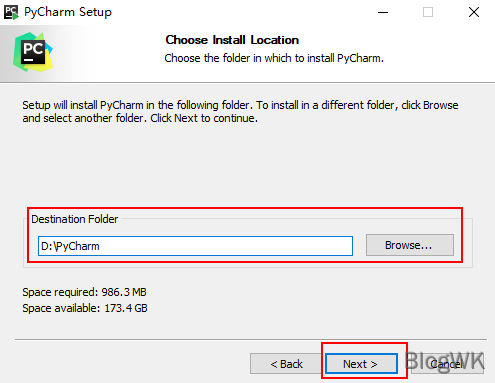Close the PyCharm Setup window
This screenshot has height=383, width=495.
474,12
